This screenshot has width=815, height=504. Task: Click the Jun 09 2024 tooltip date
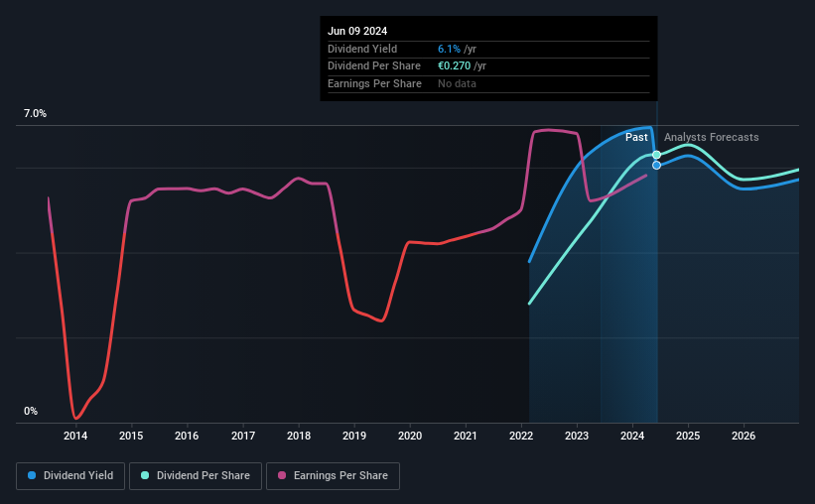pyautogui.click(x=357, y=31)
